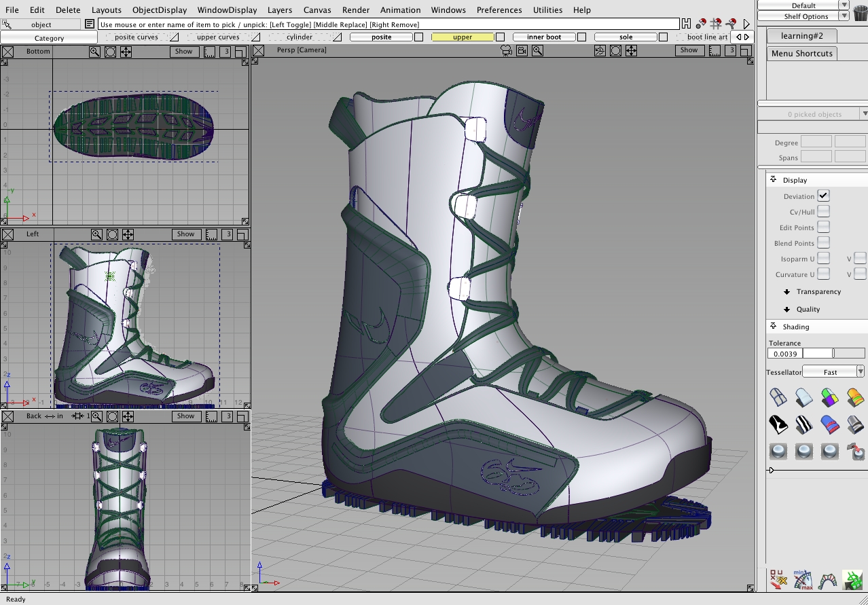Click the Show button in the Left view
The width and height of the screenshot is (868, 605).
click(x=185, y=233)
